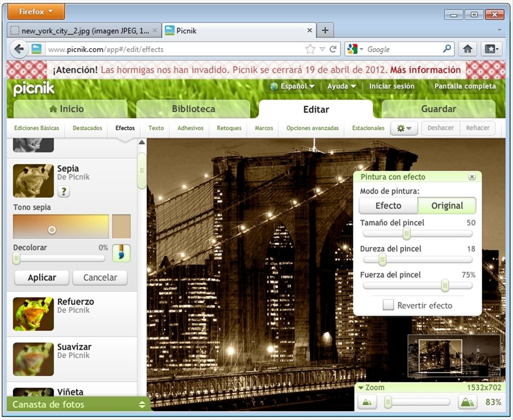
Task: Switch paint mode to Original
Action: 447,205
